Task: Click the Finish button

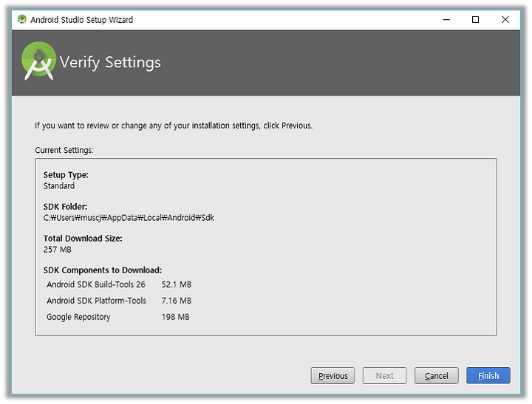Action: point(488,375)
